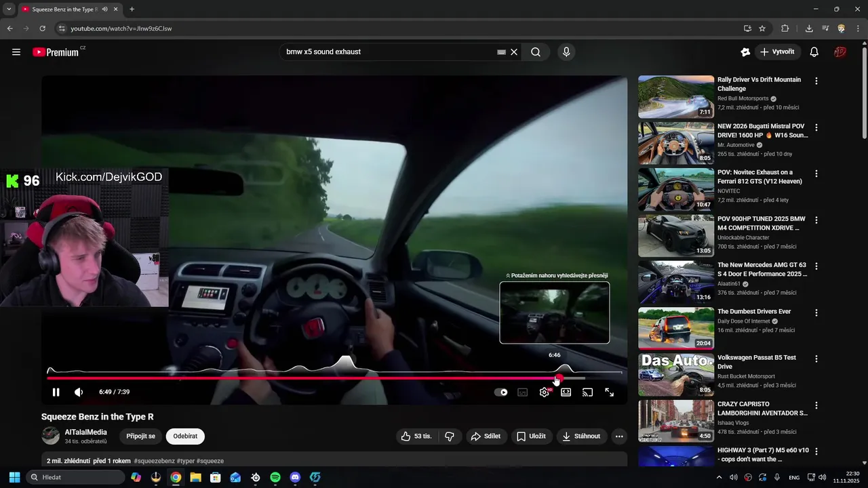The height and width of the screenshot is (488, 868).
Task: Switch ENG input language in taskbar
Action: click(x=794, y=477)
